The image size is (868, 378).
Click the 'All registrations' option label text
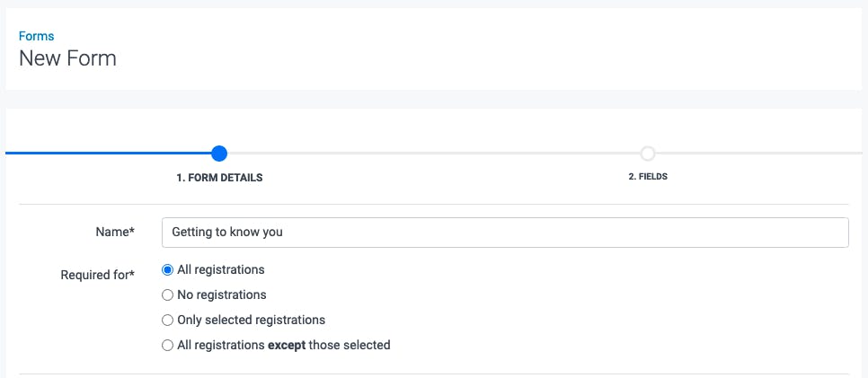tap(221, 269)
